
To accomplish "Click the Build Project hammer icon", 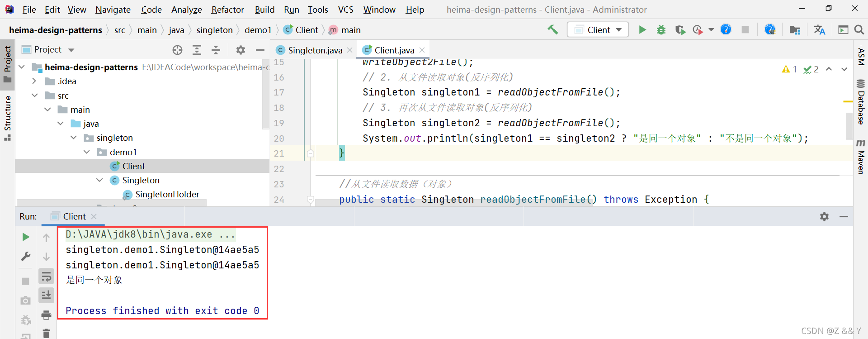I will tap(552, 29).
